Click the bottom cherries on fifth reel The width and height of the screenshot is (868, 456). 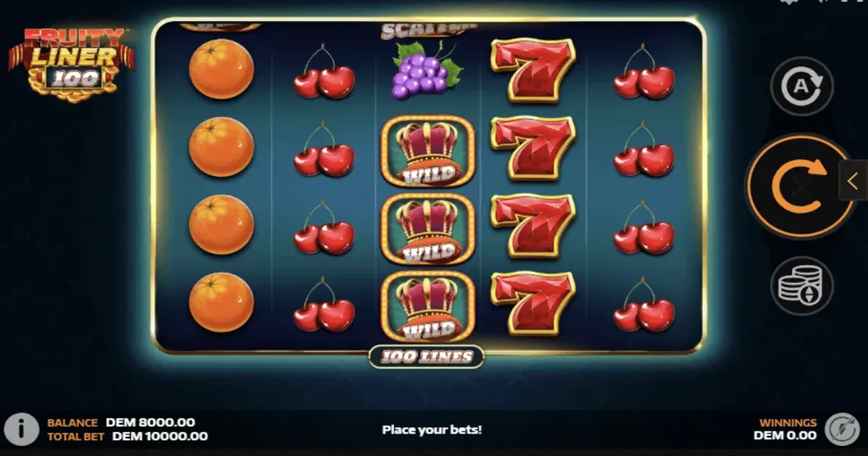(x=644, y=305)
